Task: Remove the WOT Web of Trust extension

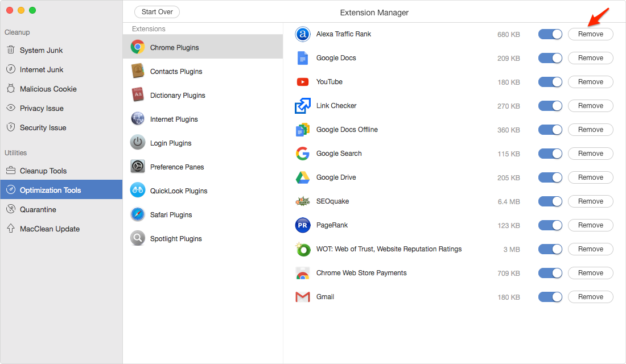Action: [591, 249]
